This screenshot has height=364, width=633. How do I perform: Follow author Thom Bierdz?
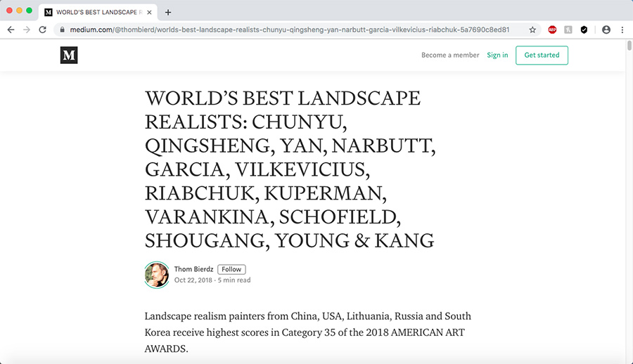tap(231, 269)
